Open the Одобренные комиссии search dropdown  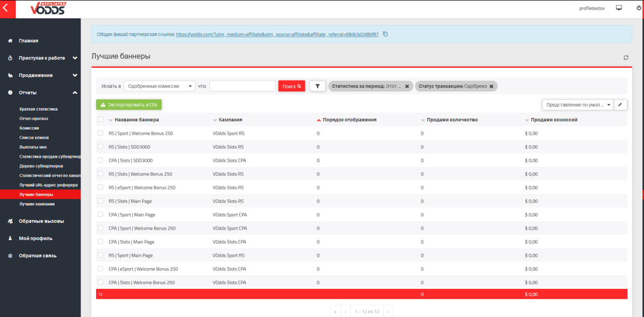coord(159,86)
